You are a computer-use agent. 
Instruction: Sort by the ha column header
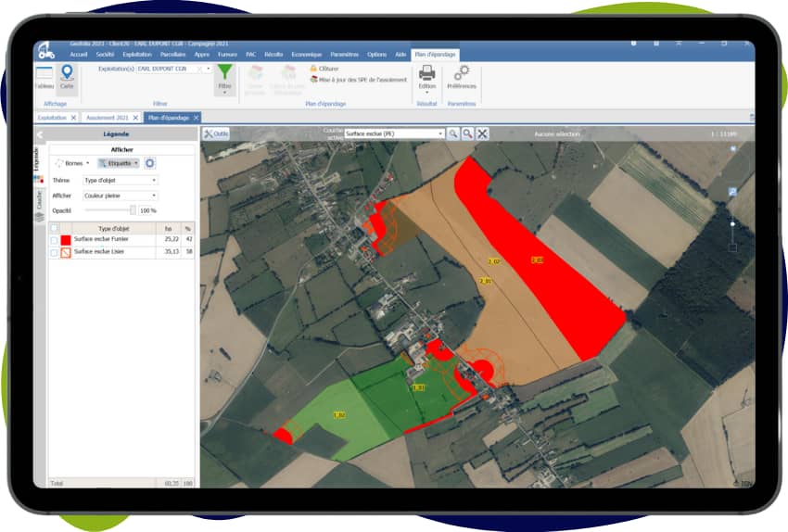coord(169,229)
